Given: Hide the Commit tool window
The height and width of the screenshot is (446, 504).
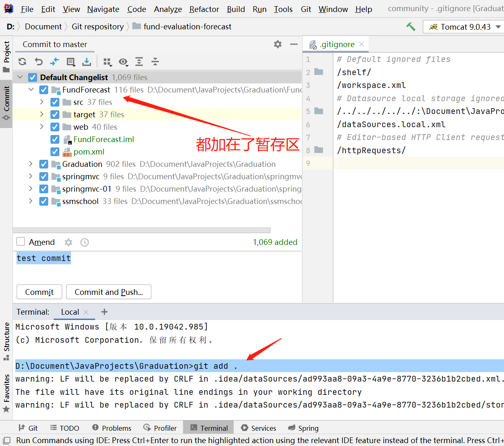Looking at the screenshot, I should (x=294, y=44).
